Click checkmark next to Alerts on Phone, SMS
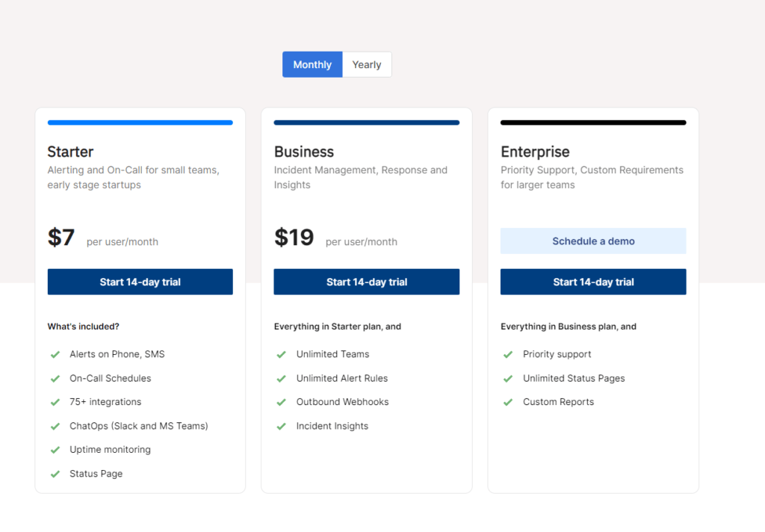765x532 pixels. pos(55,354)
